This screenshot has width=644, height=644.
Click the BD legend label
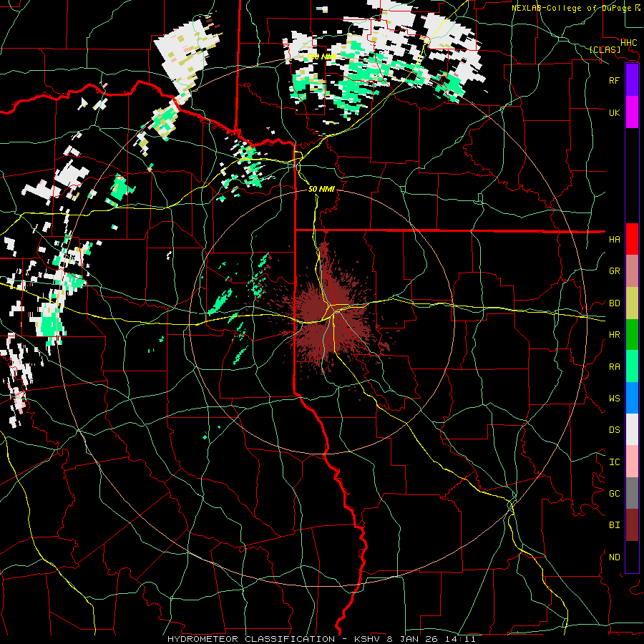(614, 303)
